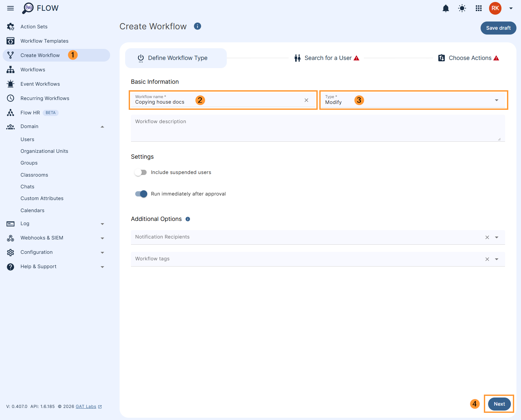The height and width of the screenshot is (420, 521).
Task: Click the Create Workflow info icon
Action: tap(197, 26)
